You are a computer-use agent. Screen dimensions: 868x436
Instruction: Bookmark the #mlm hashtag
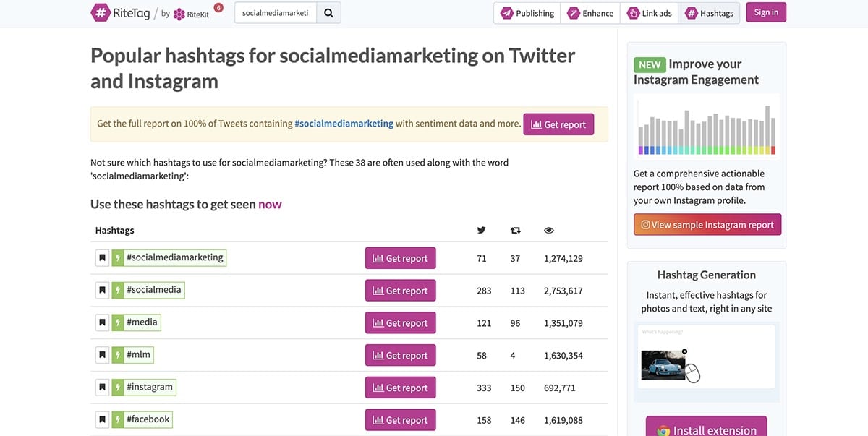click(102, 356)
